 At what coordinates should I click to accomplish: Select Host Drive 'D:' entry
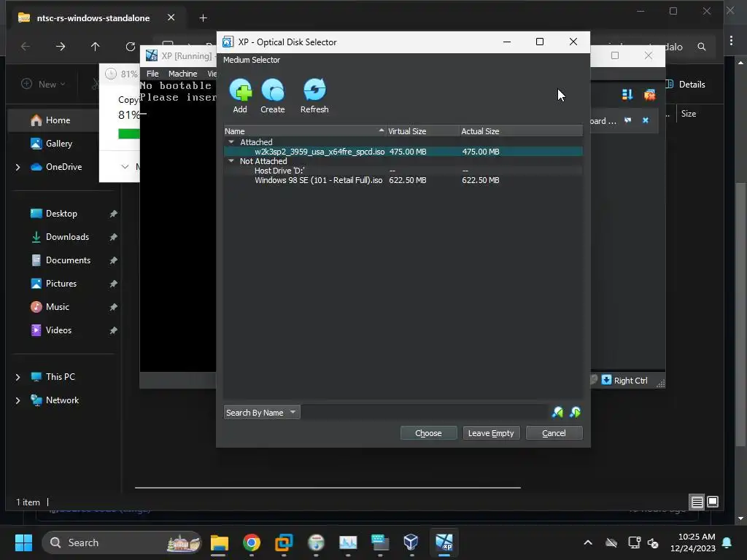[403, 171]
